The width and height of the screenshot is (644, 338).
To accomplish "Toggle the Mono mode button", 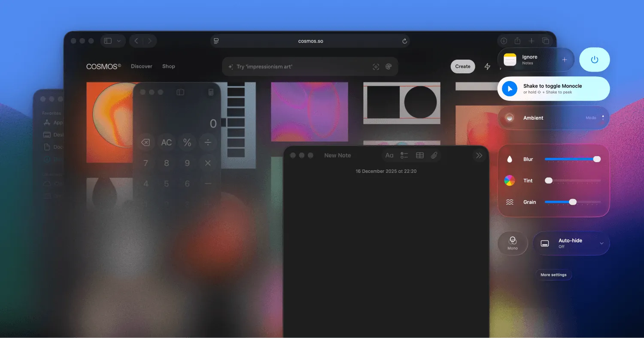I will coord(513,243).
